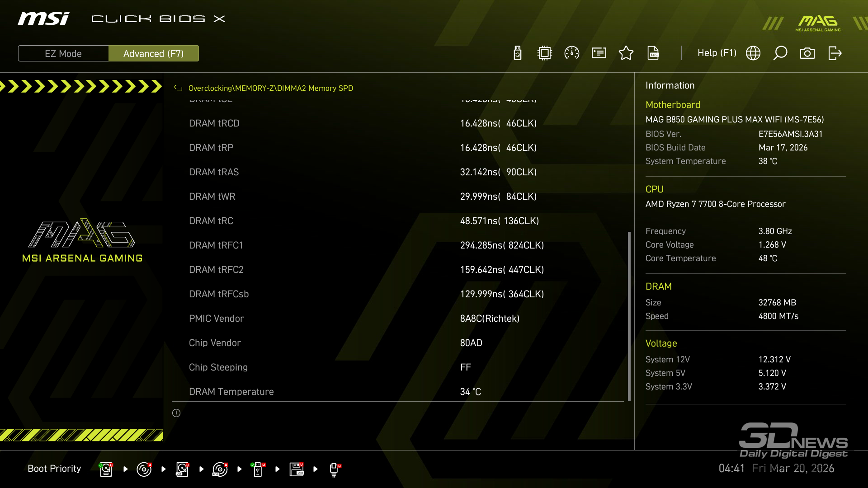Open M-Flash USB BIOS update icon
This screenshot has height=488, width=868.
tap(518, 53)
